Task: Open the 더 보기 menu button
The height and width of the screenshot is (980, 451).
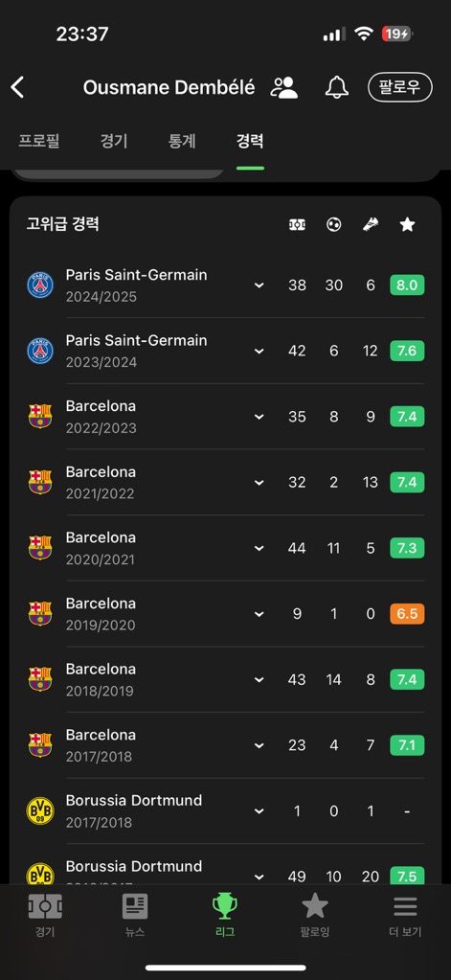Action: pos(405,916)
